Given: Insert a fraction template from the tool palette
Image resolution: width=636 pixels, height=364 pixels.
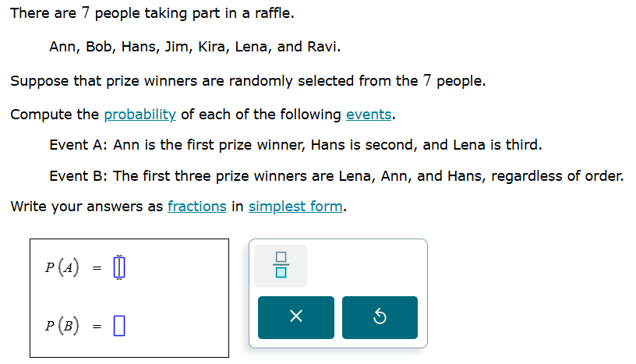Looking at the screenshot, I should click(x=281, y=266).
